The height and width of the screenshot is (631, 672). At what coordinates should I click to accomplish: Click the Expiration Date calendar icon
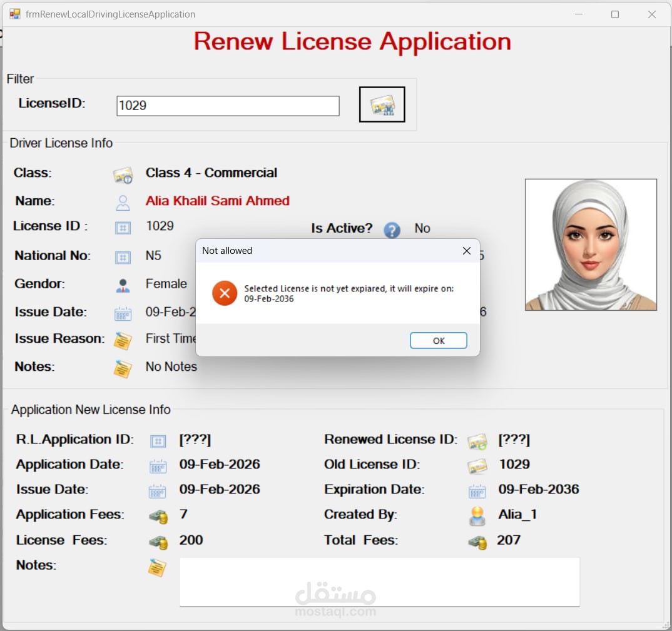477,491
